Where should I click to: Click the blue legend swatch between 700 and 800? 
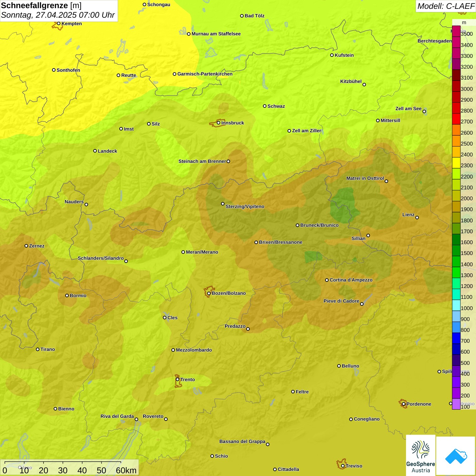point(456,338)
